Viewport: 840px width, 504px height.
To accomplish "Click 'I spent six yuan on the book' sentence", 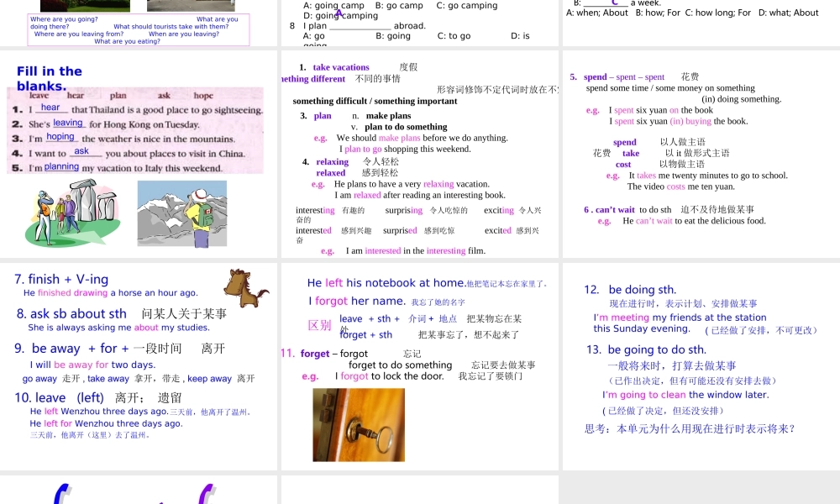I will (x=660, y=110).
